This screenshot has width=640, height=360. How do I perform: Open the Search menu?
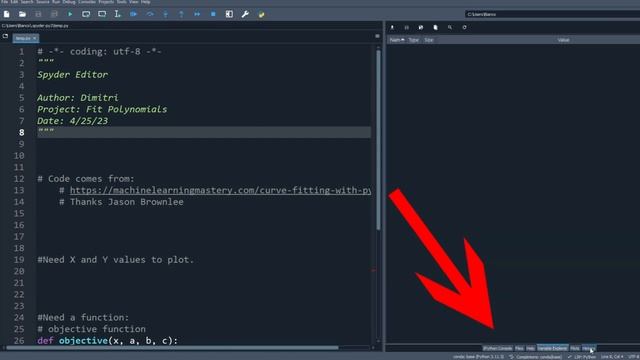pos(27,2)
